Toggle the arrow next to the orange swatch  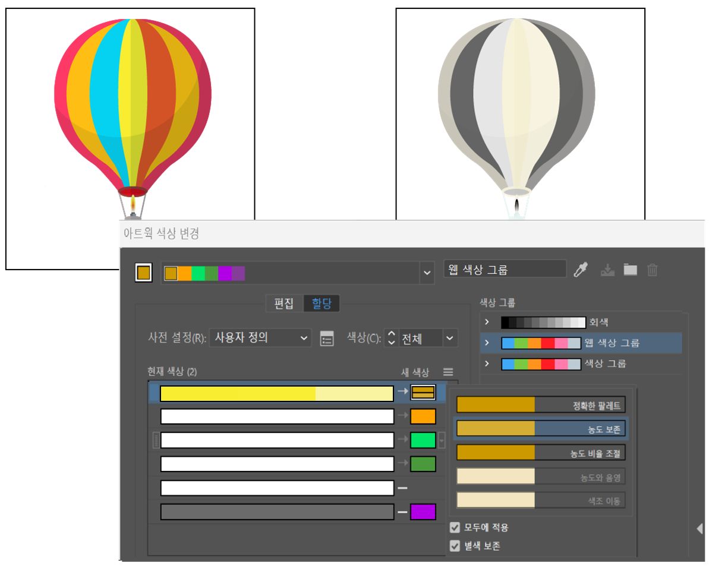(x=402, y=416)
